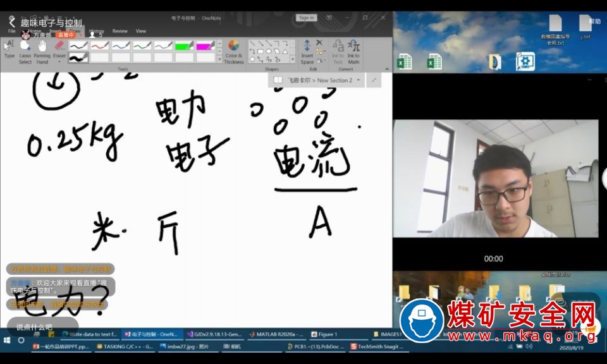This screenshot has width=607, height=364.
Task: Convert handwriting with Ink to Math
Action: 353,51
